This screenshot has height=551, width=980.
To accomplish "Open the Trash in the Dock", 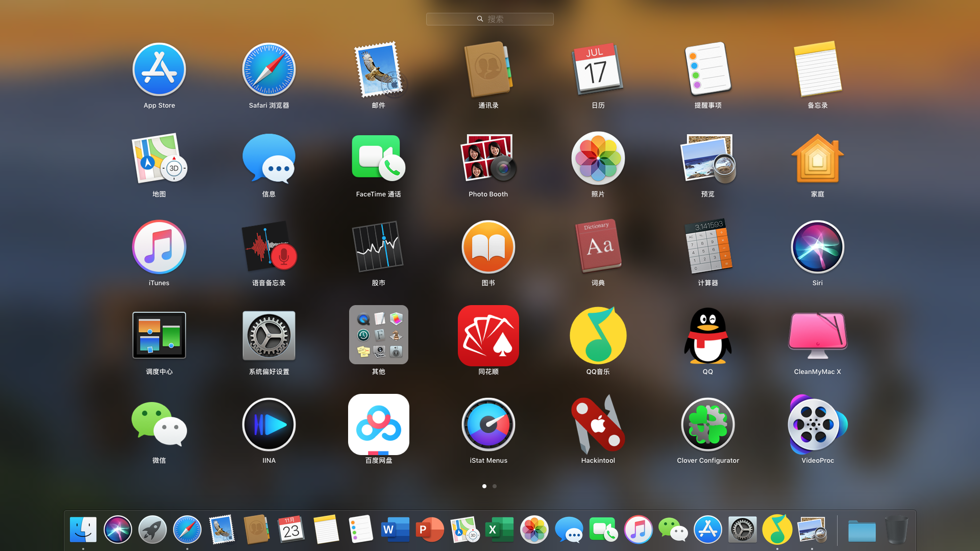I will click(896, 530).
